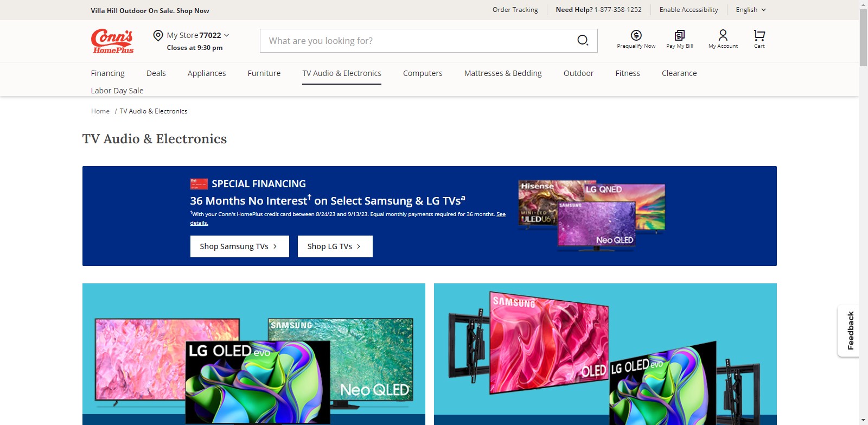This screenshot has width=868, height=425.
Task: Click the store location pin icon
Action: (158, 36)
